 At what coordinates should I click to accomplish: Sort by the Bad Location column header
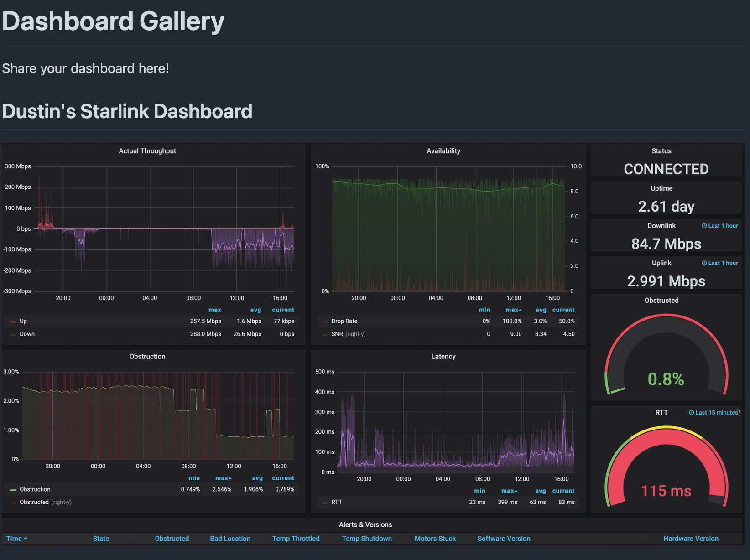[230, 539]
